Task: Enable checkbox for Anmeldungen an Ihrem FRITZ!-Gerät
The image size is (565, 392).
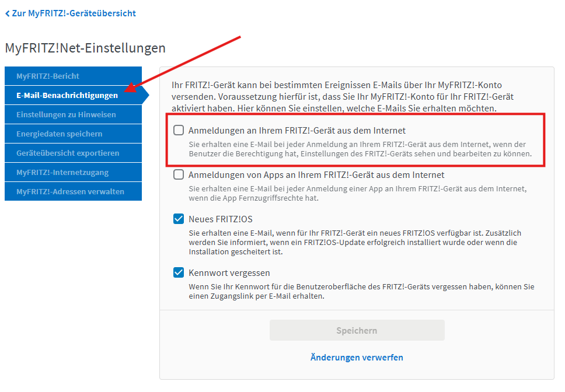Action: pyautogui.click(x=179, y=131)
